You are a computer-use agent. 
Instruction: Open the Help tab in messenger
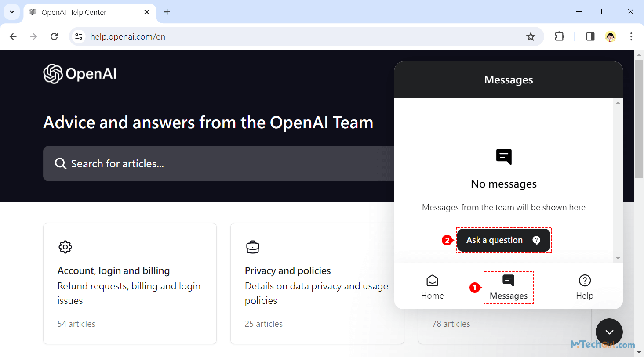585,287
